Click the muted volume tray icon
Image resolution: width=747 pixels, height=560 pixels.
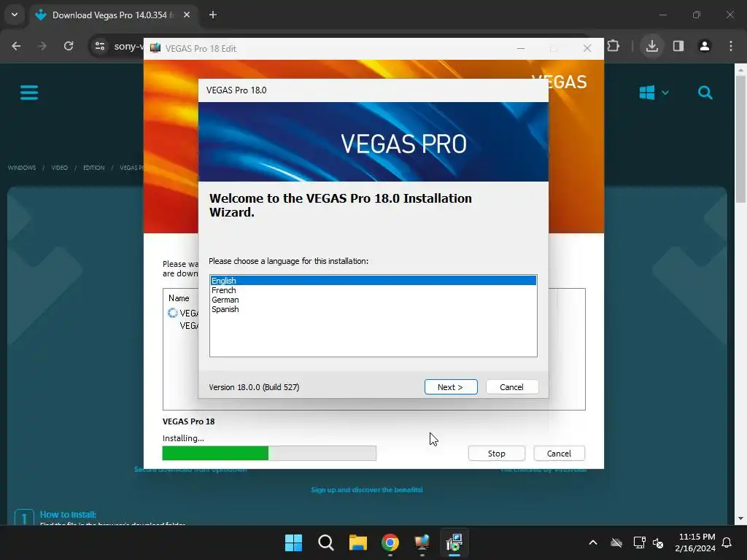coord(659,542)
